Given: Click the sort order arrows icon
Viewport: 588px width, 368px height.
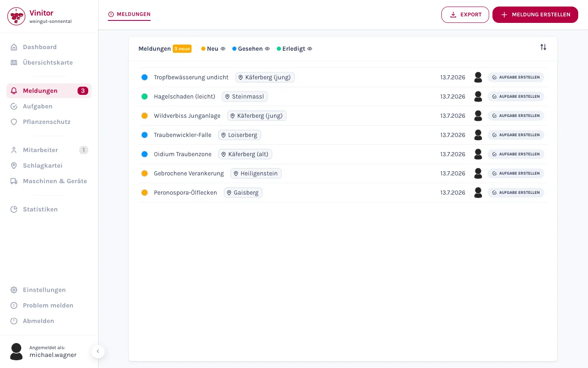Looking at the screenshot, I should coord(543,47).
